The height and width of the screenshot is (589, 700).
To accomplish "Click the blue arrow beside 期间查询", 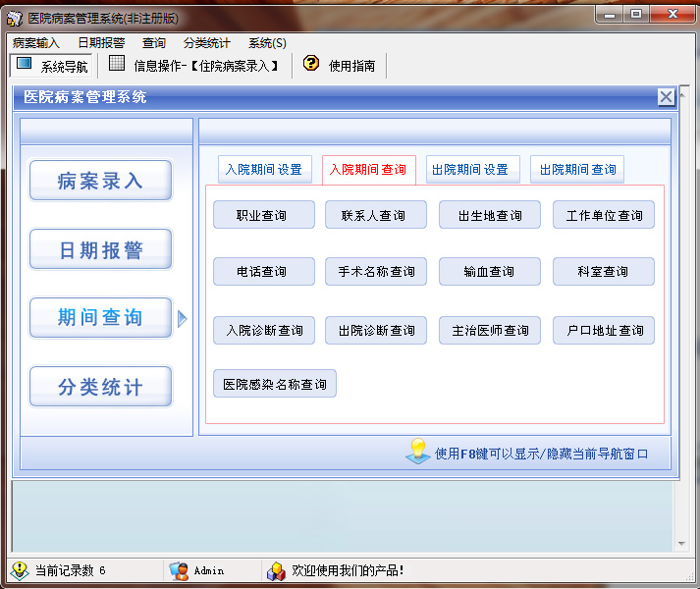I will [x=182, y=318].
